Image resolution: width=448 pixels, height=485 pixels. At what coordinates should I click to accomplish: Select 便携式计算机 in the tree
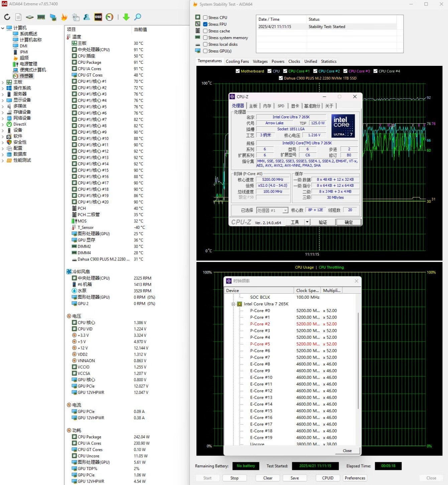[33, 70]
